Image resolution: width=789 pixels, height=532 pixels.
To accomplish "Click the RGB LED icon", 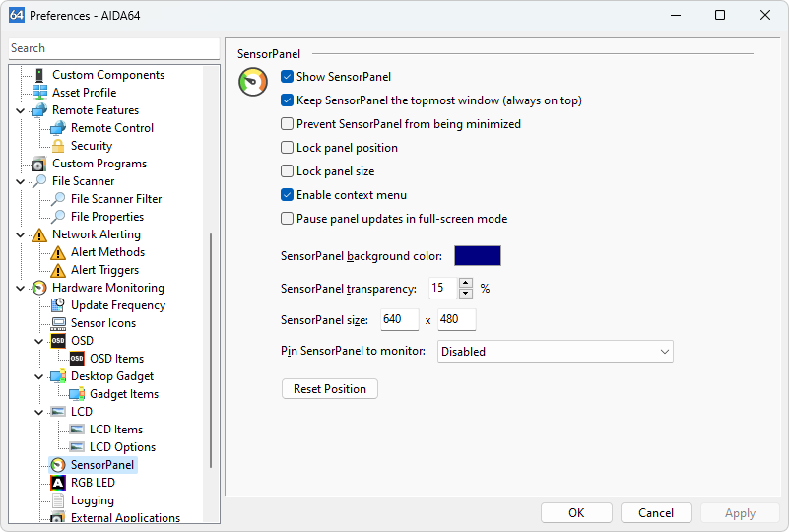I will [x=58, y=483].
